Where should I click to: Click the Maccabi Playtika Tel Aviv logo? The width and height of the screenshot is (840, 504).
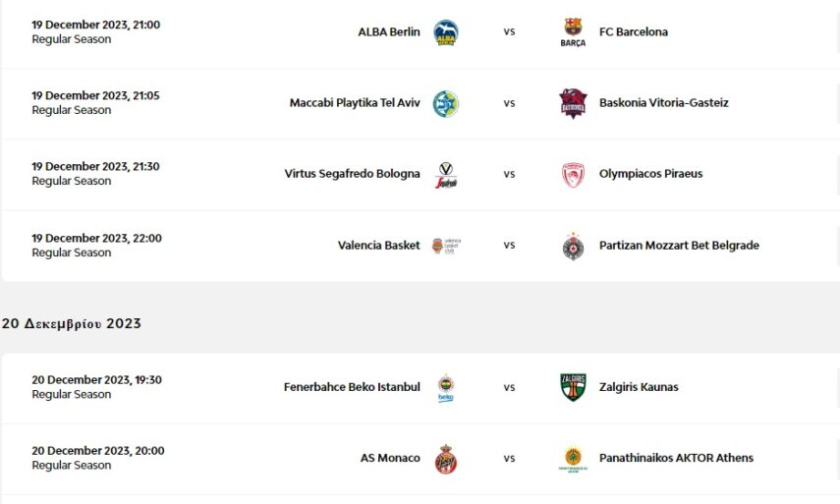[446, 103]
